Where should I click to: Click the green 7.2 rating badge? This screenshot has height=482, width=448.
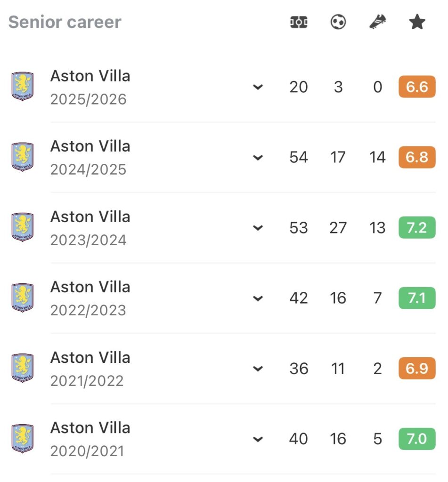pyautogui.click(x=417, y=228)
